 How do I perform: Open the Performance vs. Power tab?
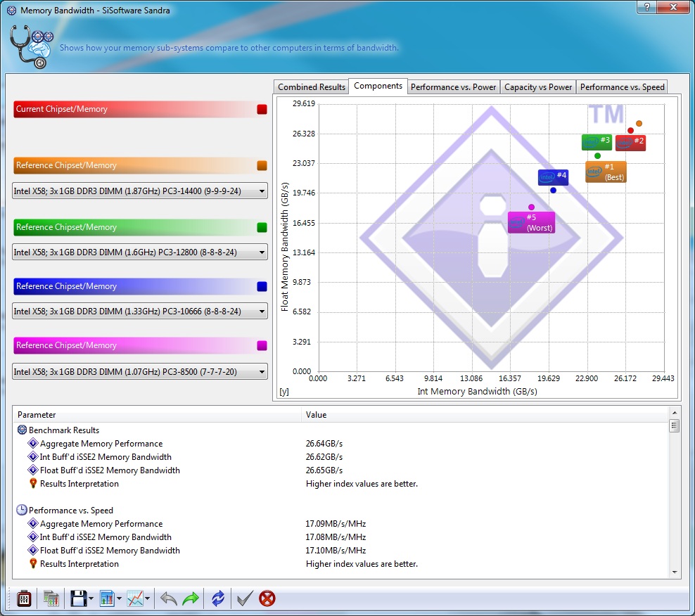(454, 87)
